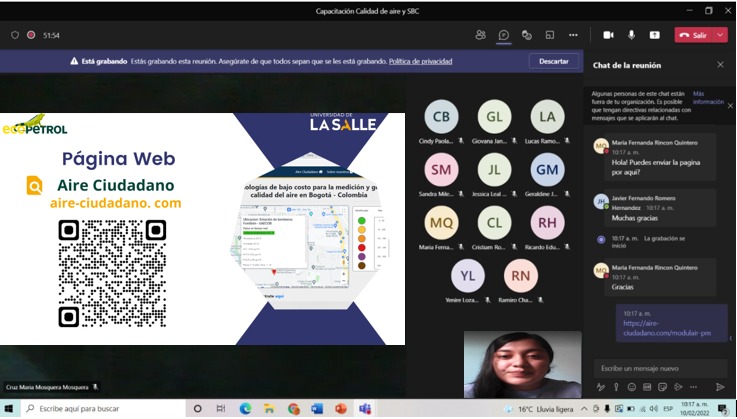Open the aire-ciudadano.com/modulair-pm chat link
Viewport: 737px width, 419px height.
click(666, 328)
